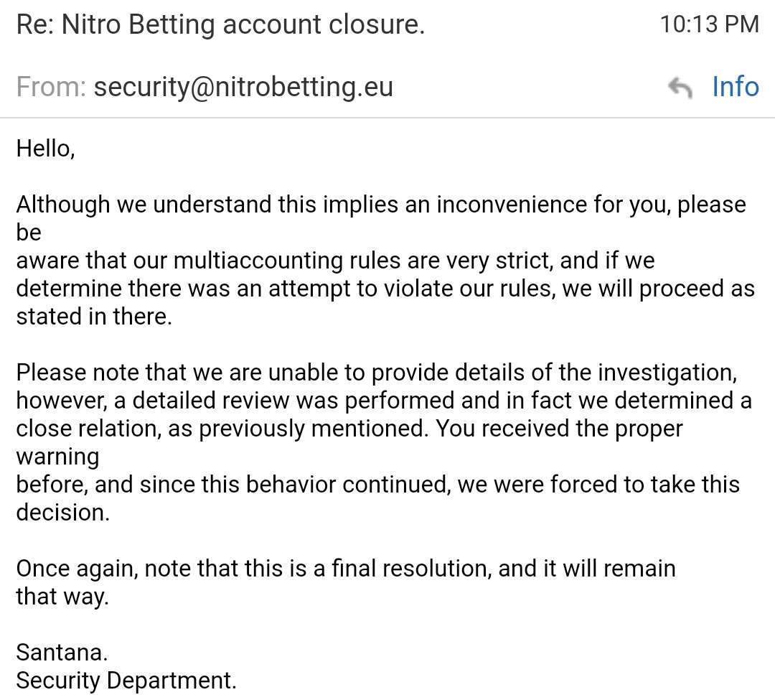Tap the line mentioning 'multiaccounting rules'
775x700 pixels.
[335, 261]
